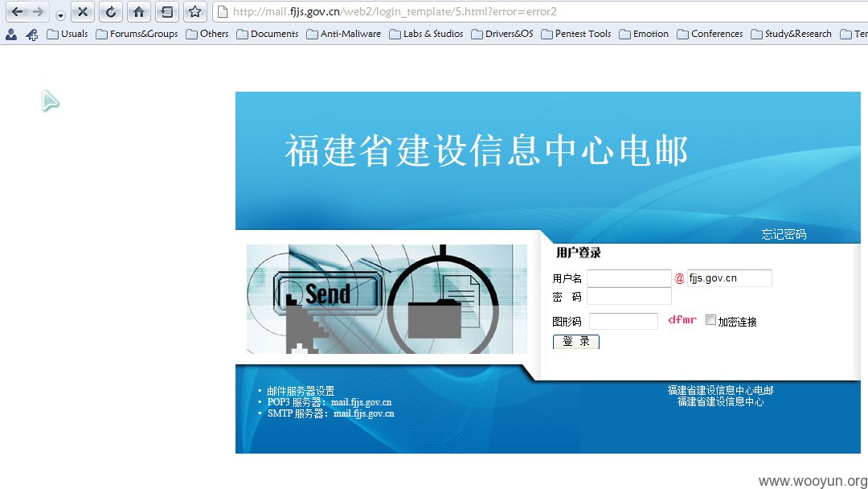
Task: Click the page icon in address bar
Action: [x=223, y=11]
